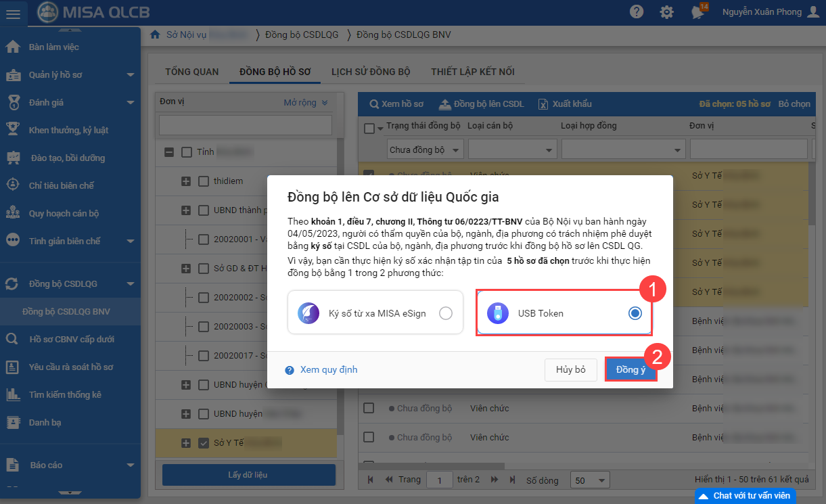This screenshot has height=504, width=826.
Task: Switch to LỊCH SỬ ĐỒNG BỘ tab
Action: 371,72
